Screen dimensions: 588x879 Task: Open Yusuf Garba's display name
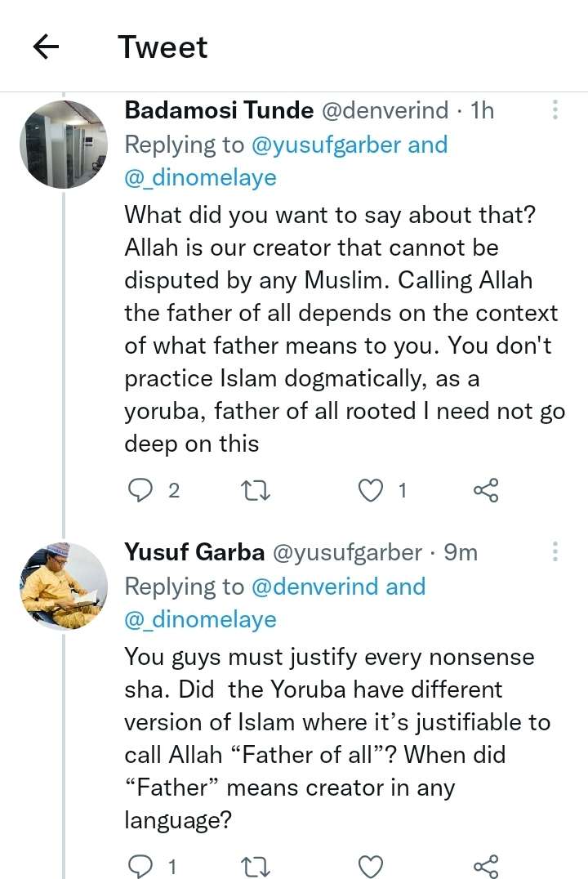[194, 552]
